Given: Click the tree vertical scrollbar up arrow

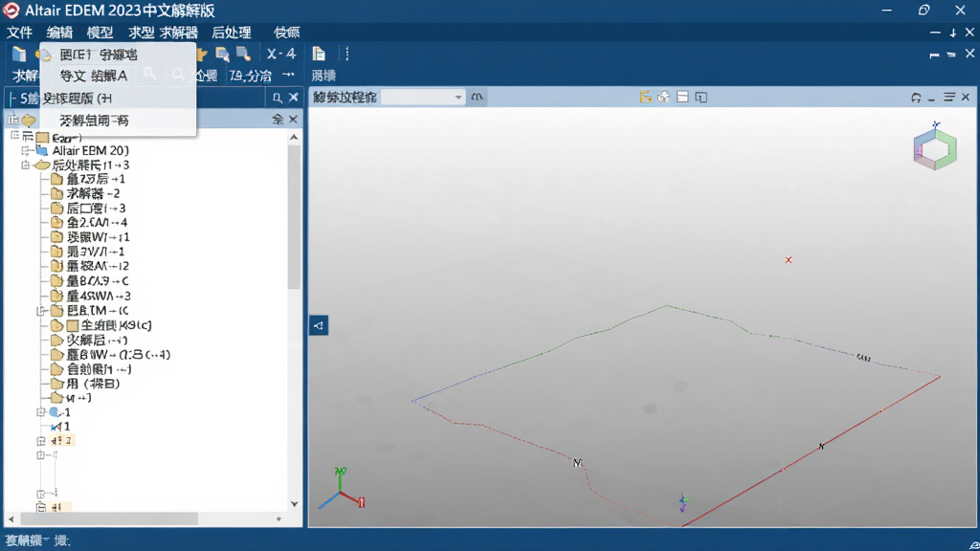Looking at the screenshot, I should coord(295,137).
